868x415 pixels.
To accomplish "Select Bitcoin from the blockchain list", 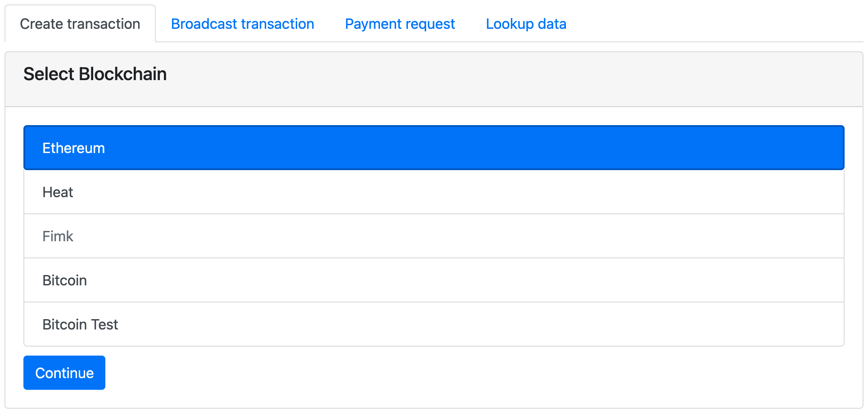I will [x=434, y=280].
